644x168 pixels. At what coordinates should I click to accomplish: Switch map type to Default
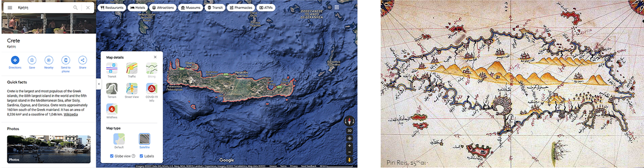click(119, 141)
